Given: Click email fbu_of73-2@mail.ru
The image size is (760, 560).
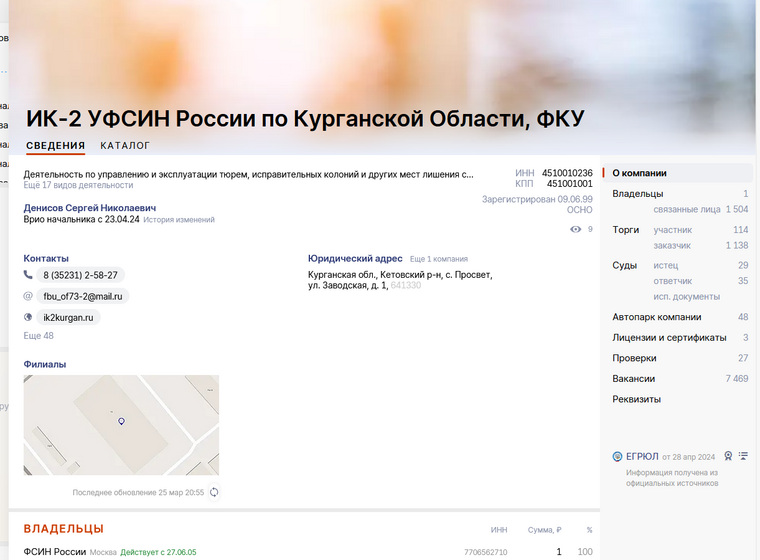Looking at the screenshot, I should coord(83,296).
